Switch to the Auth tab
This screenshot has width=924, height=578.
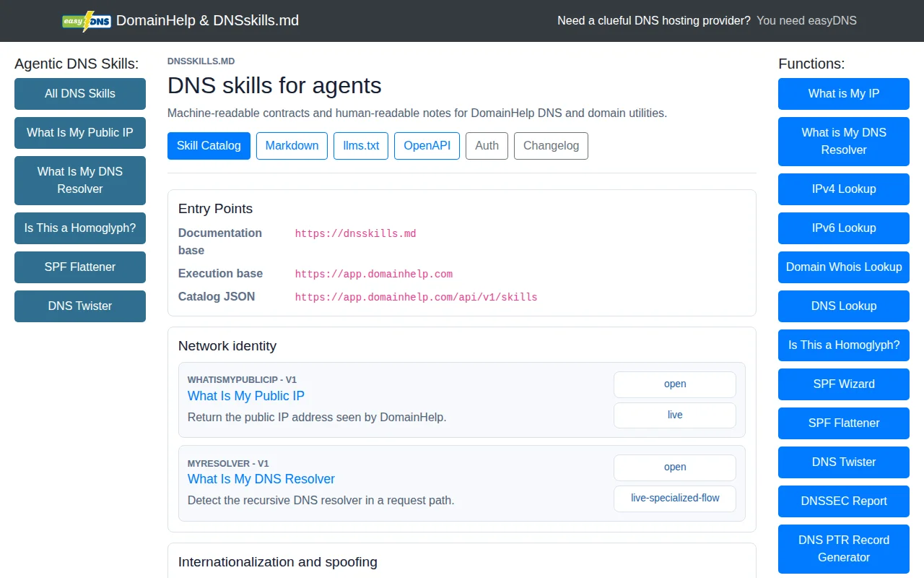(x=487, y=146)
